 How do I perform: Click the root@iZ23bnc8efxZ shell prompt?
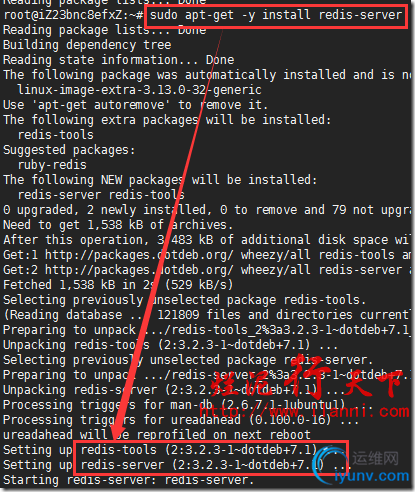coord(73,15)
